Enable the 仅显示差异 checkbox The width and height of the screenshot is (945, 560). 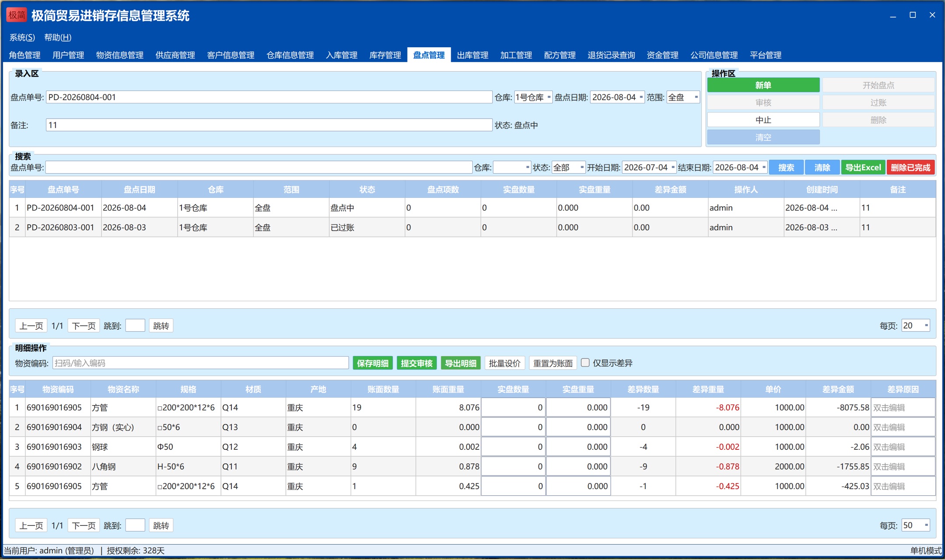[x=585, y=363]
